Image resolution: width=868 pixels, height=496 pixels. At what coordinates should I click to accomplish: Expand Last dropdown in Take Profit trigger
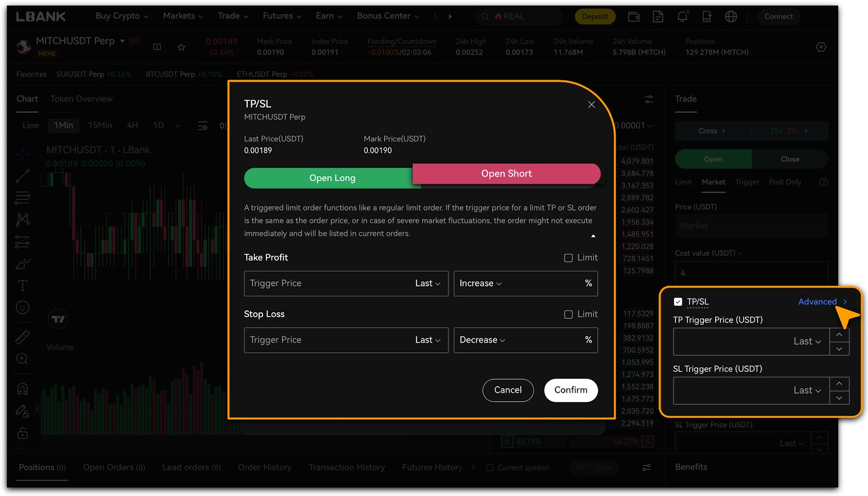[x=427, y=284]
